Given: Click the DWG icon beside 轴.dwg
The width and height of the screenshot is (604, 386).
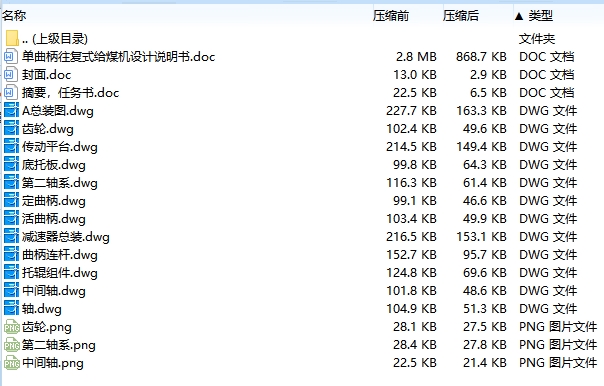Looking at the screenshot, I should coord(11,309).
